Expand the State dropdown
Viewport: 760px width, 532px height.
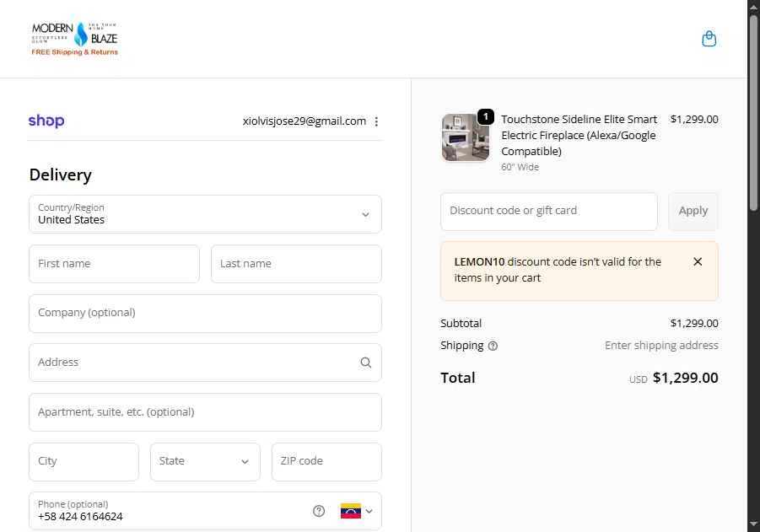coord(205,461)
